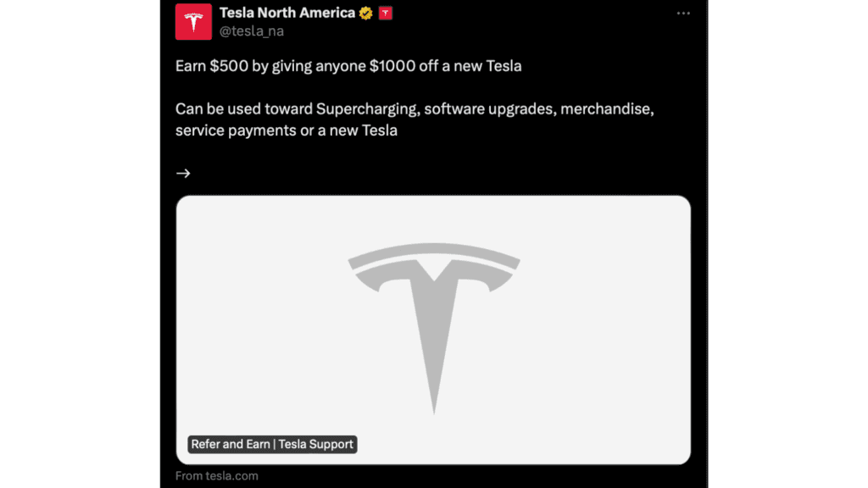Open the three-dot more options menu

tap(683, 14)
